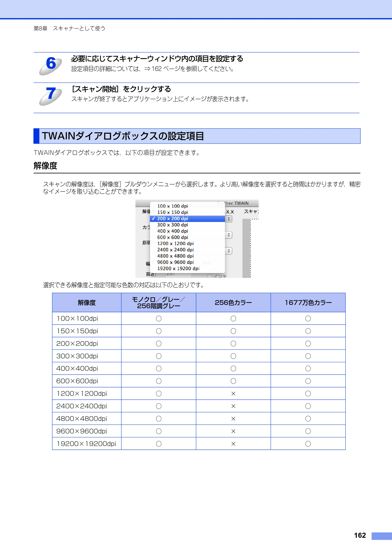Choose 19200 x 19200 dpi option
Viewport: 392px width, 555px height.
point(187,269)
